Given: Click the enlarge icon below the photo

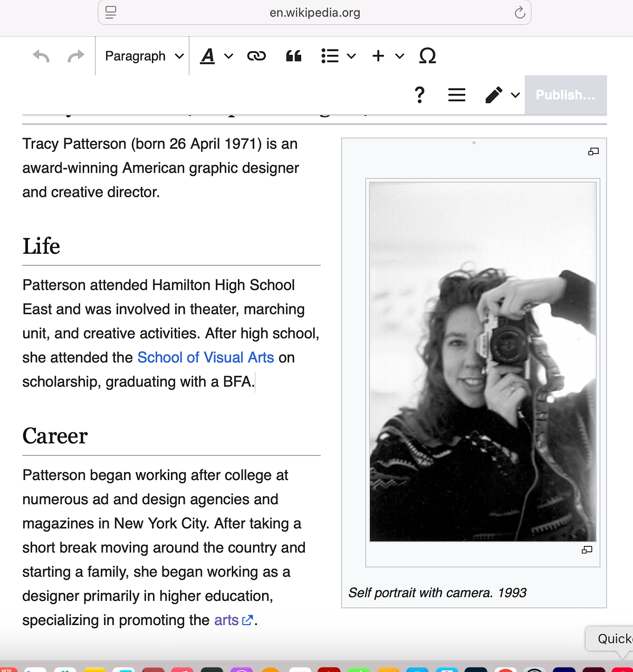Looking at the screenshot, I should [587, 550].
